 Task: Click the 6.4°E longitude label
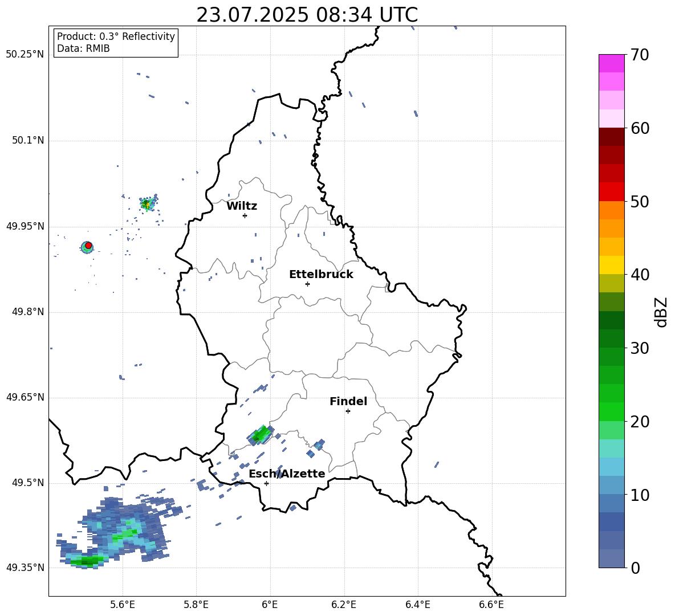click(417, 605)
